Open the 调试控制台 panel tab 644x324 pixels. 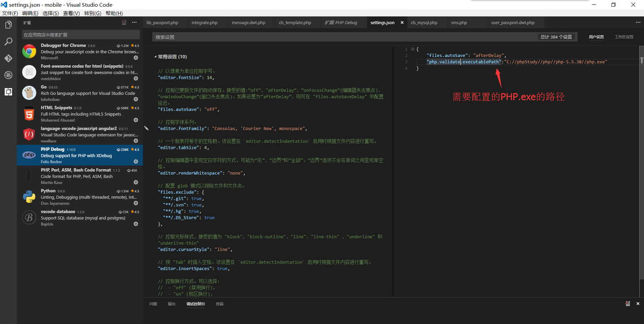pyautogui.click(x=195, y=304)
